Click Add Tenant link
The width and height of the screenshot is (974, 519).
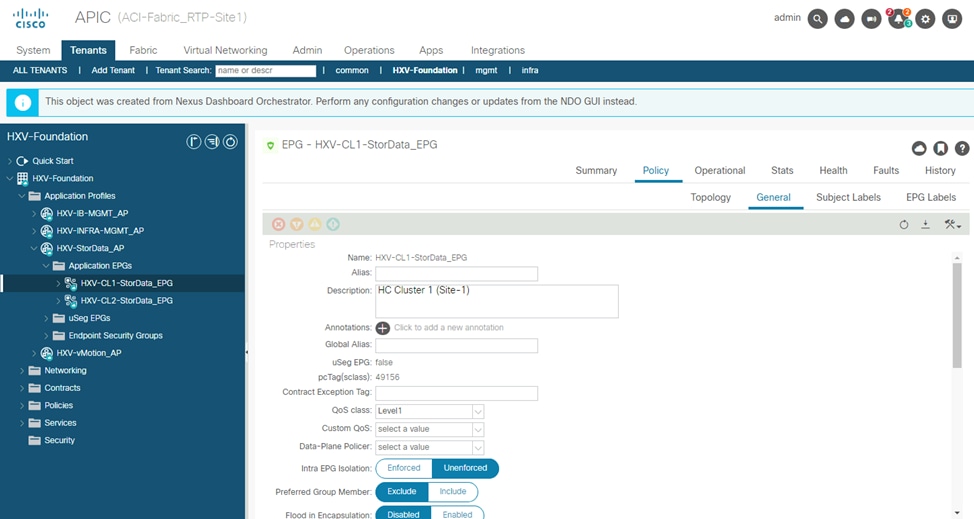point(113,70)
